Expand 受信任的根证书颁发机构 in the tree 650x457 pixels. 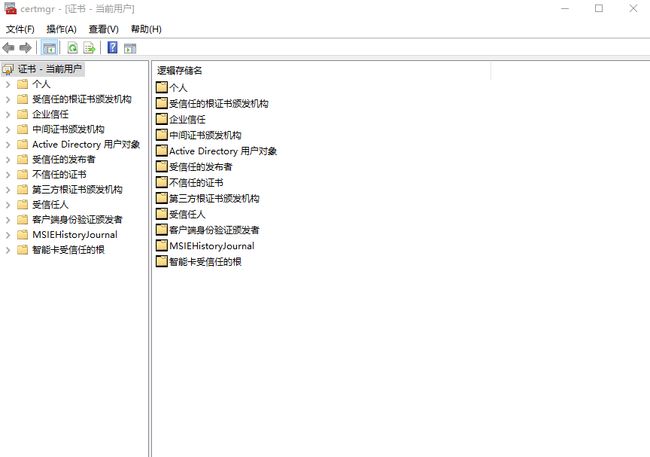8,99
